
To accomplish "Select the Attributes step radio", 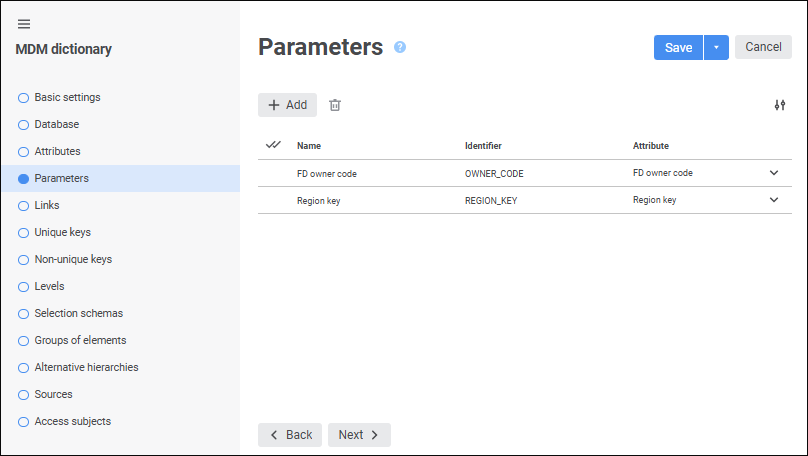I will (x=24, y=152).
